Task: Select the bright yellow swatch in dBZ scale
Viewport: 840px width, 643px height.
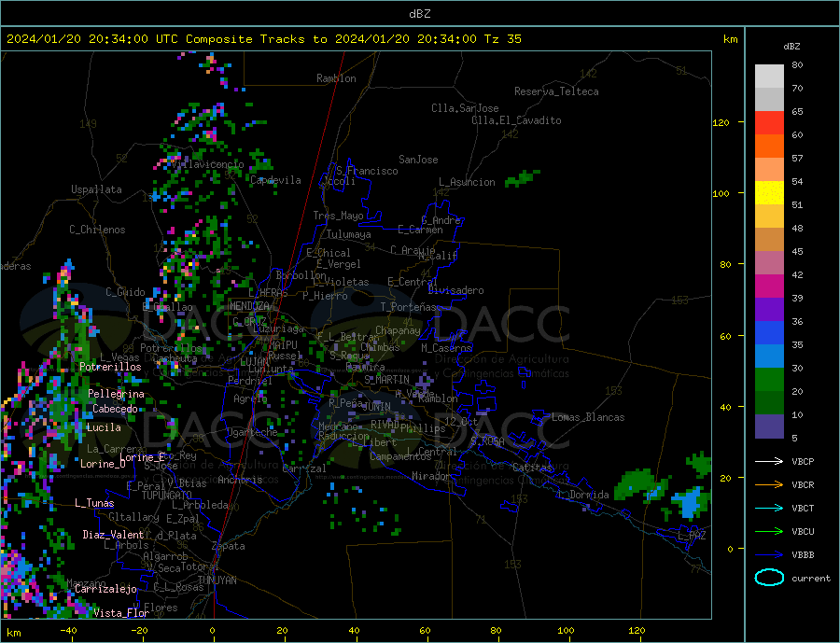Action: point(769,193)
